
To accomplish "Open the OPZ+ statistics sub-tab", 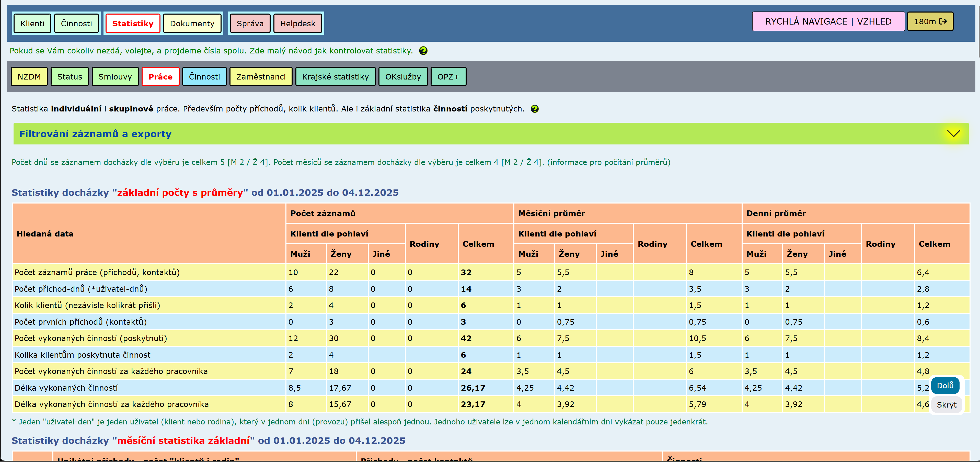I will point(448,77).
